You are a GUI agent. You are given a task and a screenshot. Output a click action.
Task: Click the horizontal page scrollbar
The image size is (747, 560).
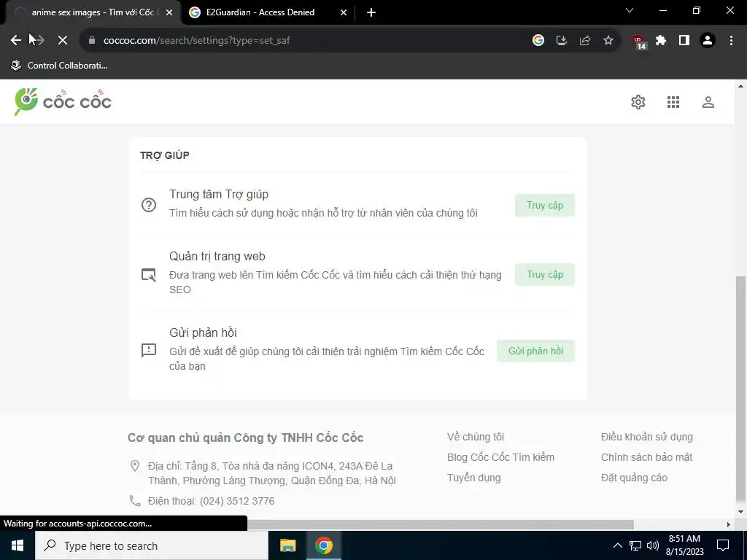tap(440, 524)
